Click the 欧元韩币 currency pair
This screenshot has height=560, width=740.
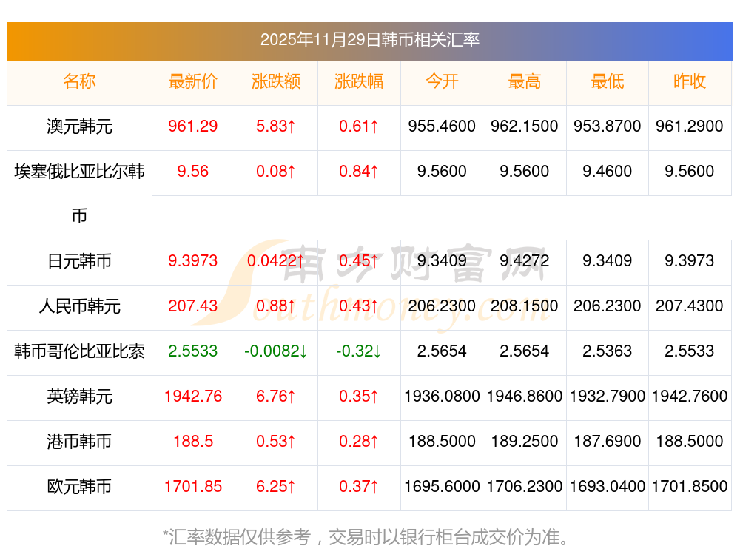79,487
